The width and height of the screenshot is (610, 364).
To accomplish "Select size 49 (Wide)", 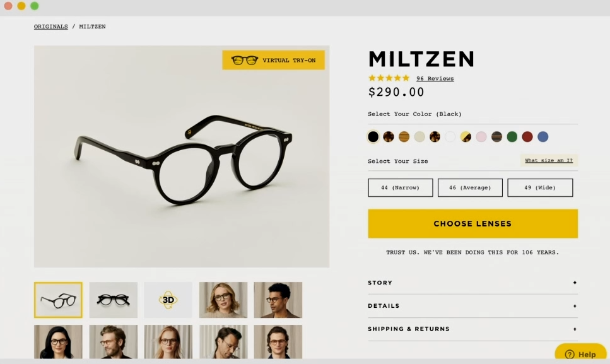I will tap(540, 187).
